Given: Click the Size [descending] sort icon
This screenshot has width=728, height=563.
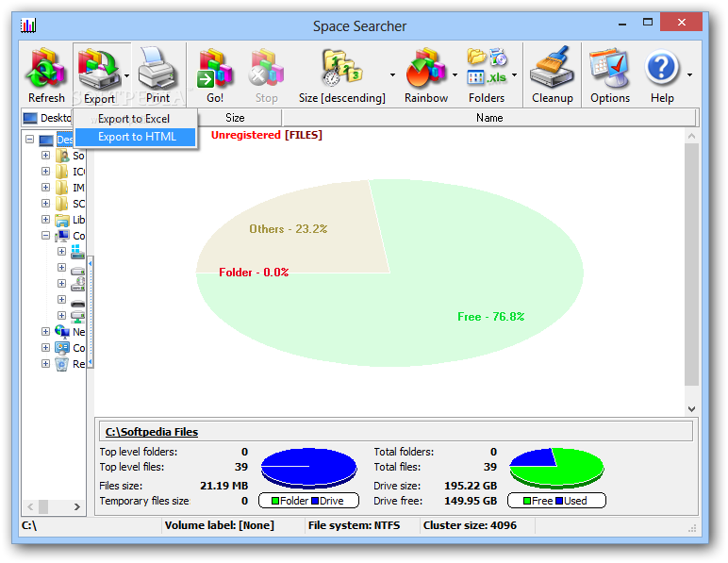Looking at the screenshot, I should (342, 69).
